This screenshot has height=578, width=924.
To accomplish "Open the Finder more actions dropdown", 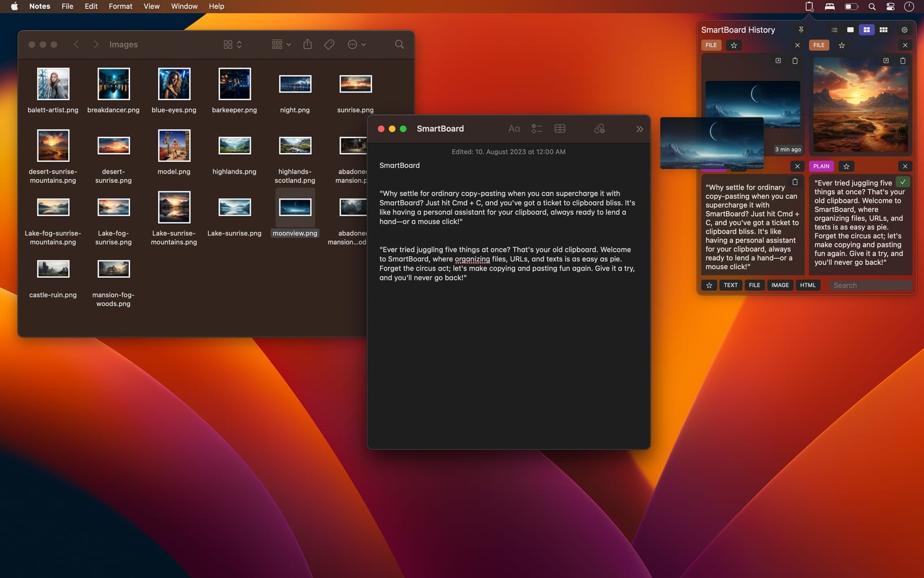I will (356, 45).
